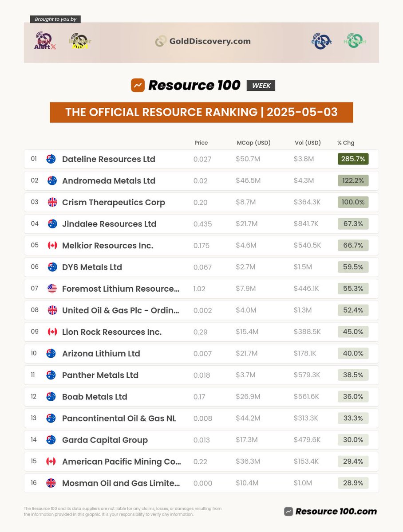
Task: Click the Australian flag beside Andromeda Metals
Action: click(52, 180)
